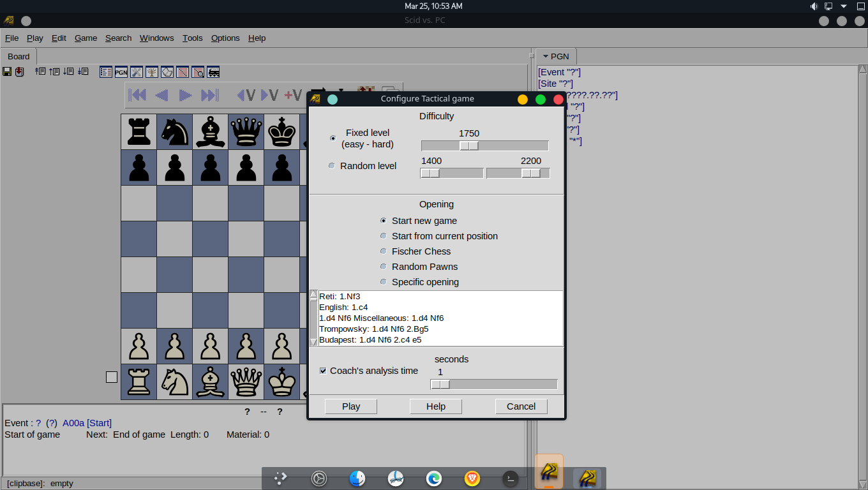Open the PGN window toolbar icon
This screenshot has width=868, height=490.
click(121, 72)
